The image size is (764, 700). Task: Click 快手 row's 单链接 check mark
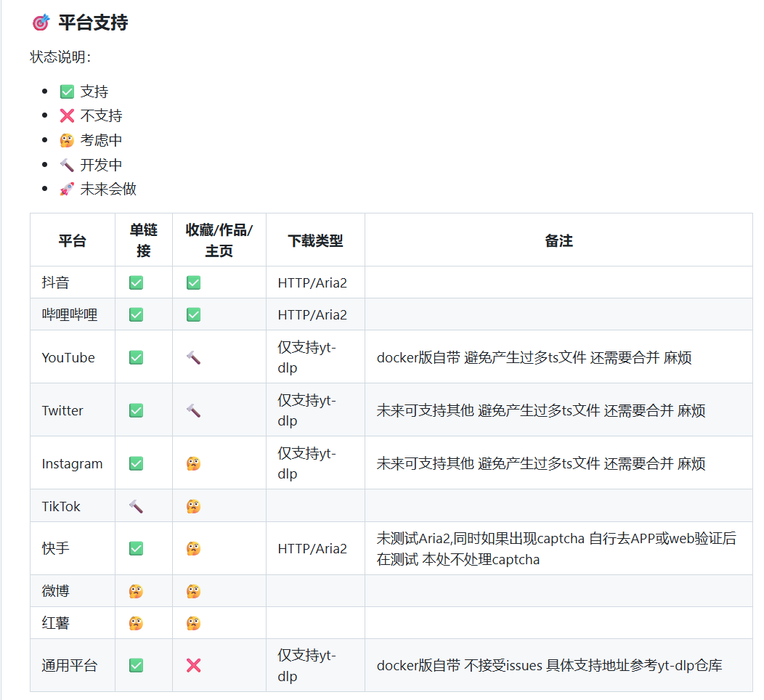(x=136, y=548)
